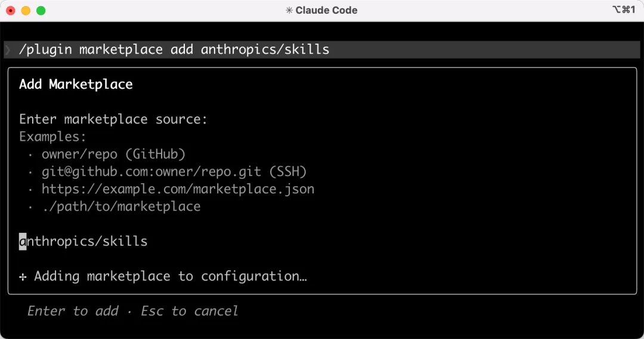Screen dimensions: 644x339
Task: Click the 'Claude Code' window title text
Action: [326, 10]
